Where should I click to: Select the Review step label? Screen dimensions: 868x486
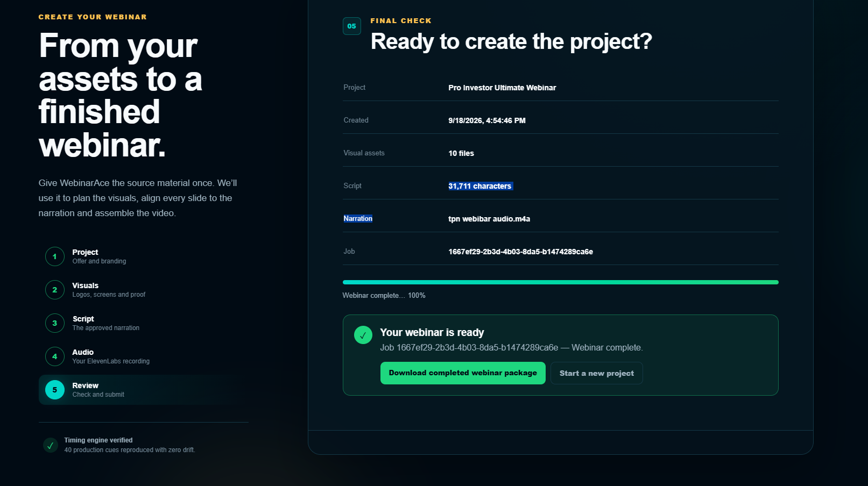[85, 385]
